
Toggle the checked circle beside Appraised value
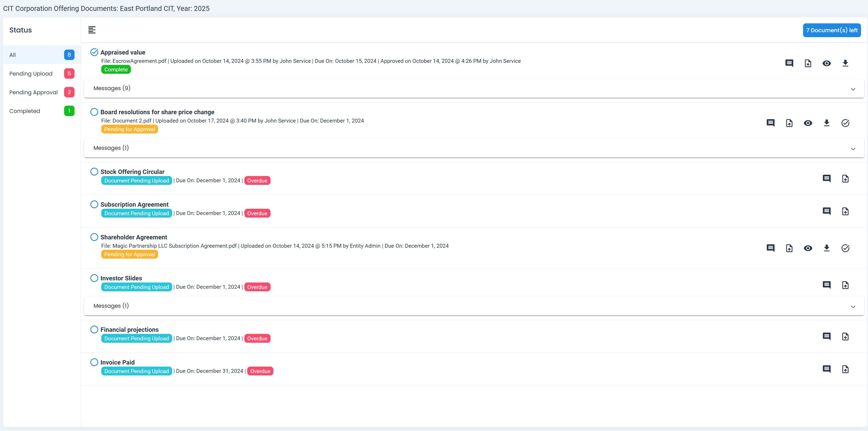point(94,52)
